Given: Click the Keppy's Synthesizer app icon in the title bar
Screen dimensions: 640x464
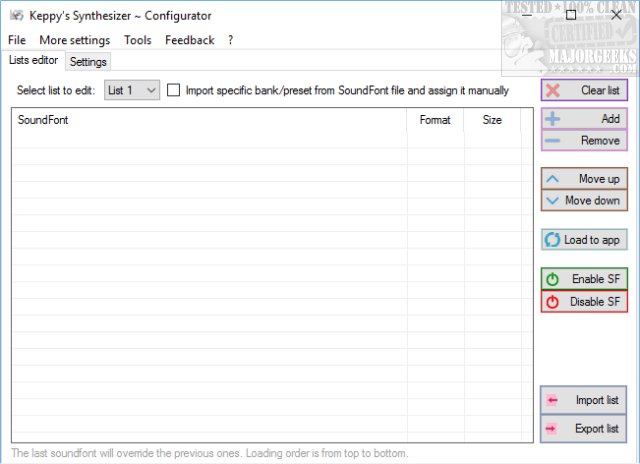Looking at the screenshot, I should pyautogui.click(x=16, y=16).
